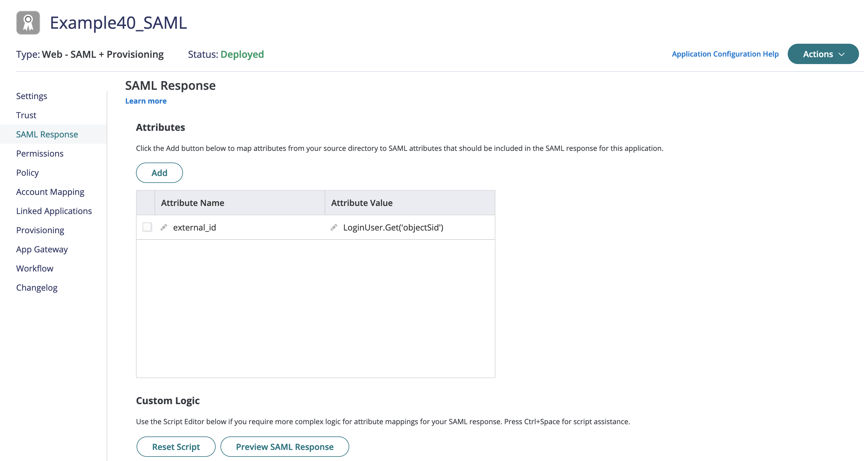Click the Example40_SAML application title
Viewport: 868px width, 461px height.
118,23
